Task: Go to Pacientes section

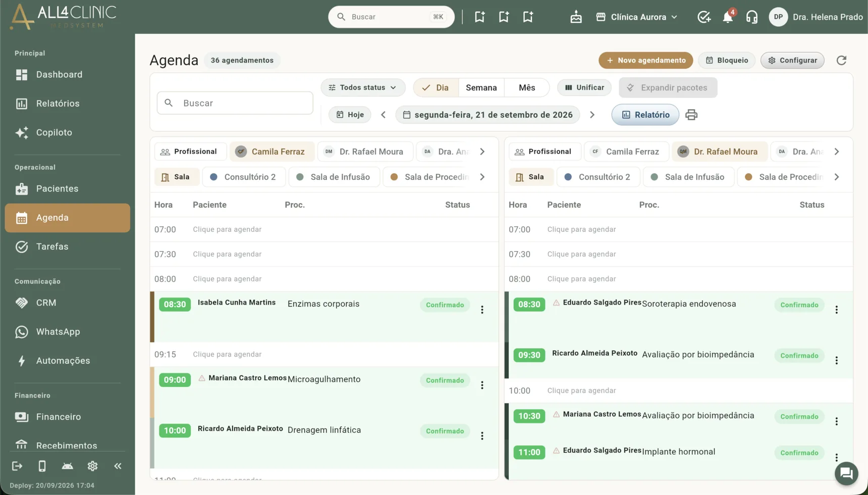Action: tap(67, 188)
